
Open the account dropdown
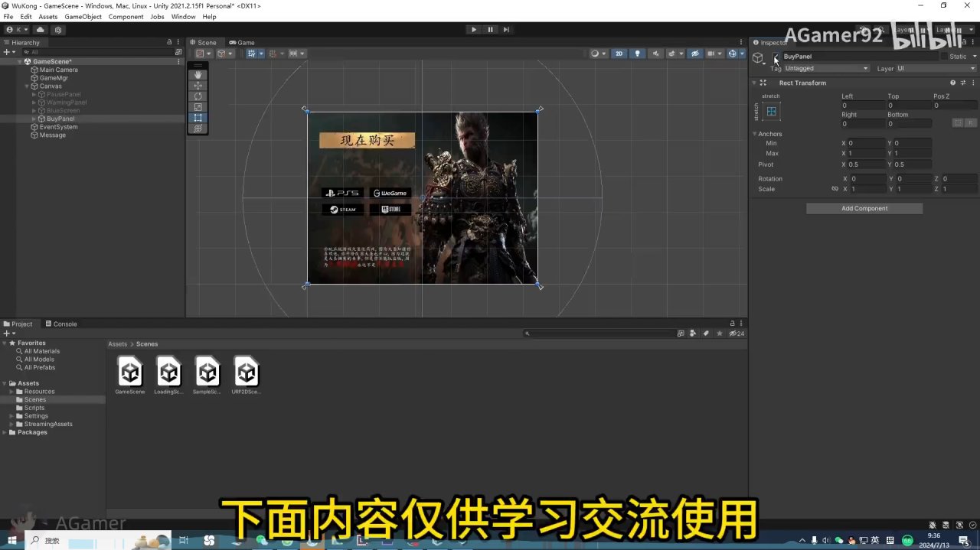click(17, 30)
